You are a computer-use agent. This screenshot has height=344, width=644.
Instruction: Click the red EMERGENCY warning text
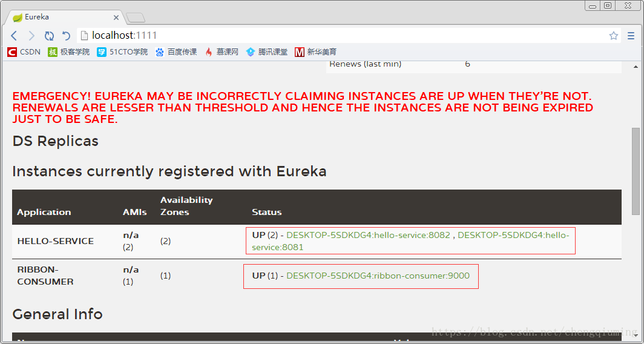(x=303, y=108)
